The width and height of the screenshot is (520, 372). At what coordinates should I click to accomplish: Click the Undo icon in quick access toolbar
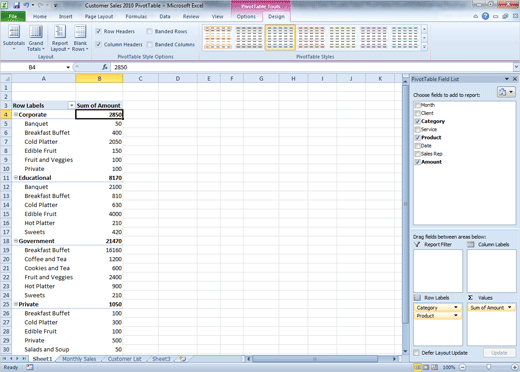tap(26, 5)
